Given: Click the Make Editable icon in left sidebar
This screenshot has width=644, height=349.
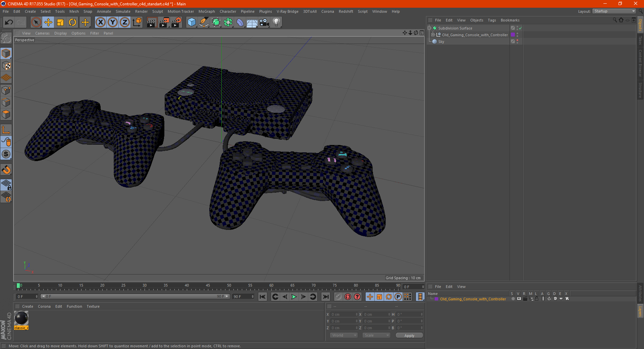Looking at the screenshot, I should 6,38.
